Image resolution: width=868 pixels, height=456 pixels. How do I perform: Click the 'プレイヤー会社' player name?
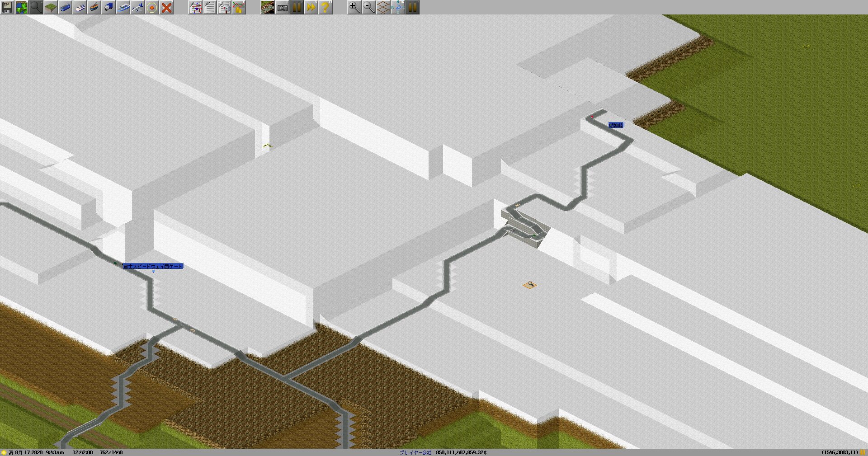pos(415,452)
